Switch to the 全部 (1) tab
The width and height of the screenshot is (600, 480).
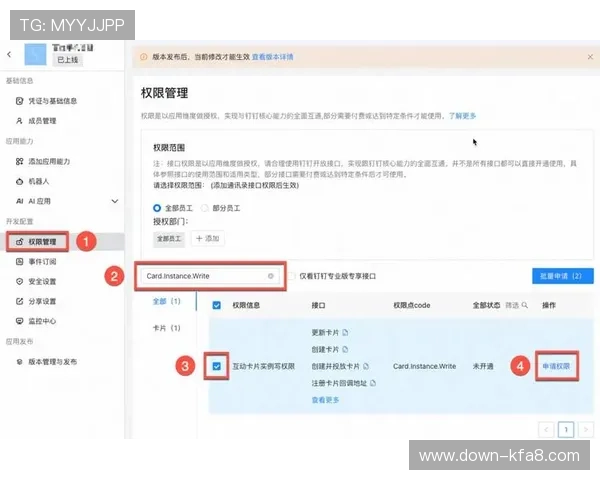pos(166,301)
